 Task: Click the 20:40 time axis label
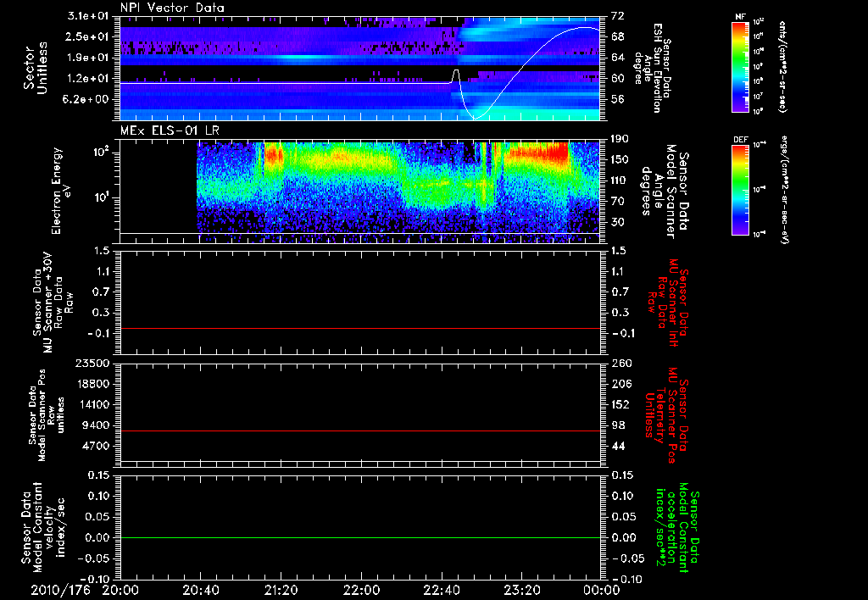201,590
